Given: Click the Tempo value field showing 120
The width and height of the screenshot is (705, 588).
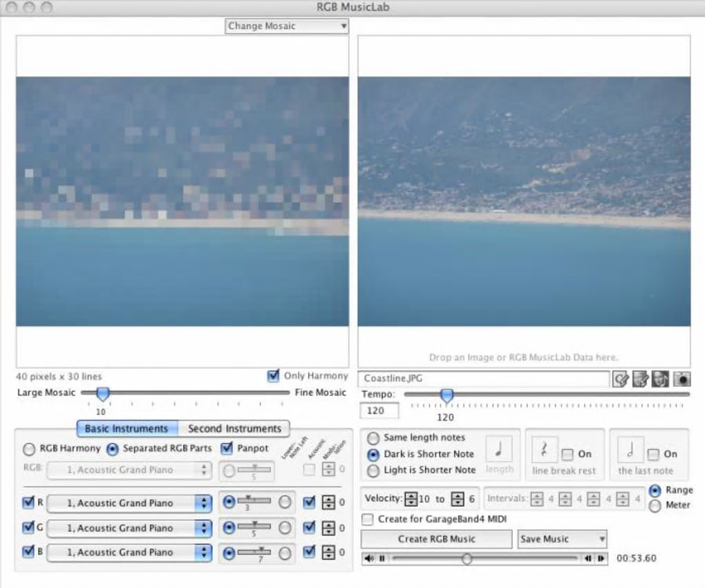Looking at the screenshot, I should pos(379,410).
